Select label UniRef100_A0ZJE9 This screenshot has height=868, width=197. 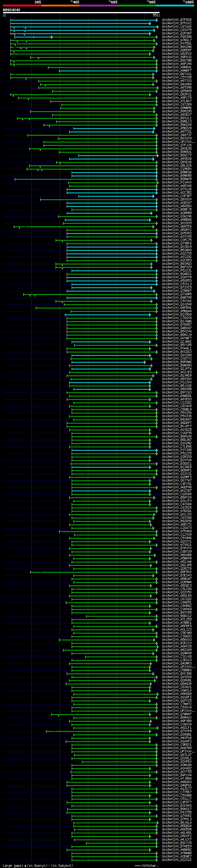pos(177,372)
